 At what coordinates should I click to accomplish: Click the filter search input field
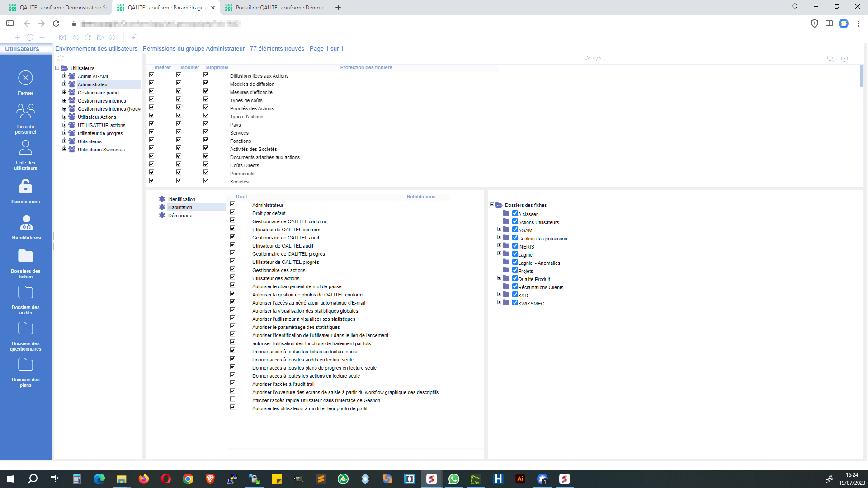[713, 59]
